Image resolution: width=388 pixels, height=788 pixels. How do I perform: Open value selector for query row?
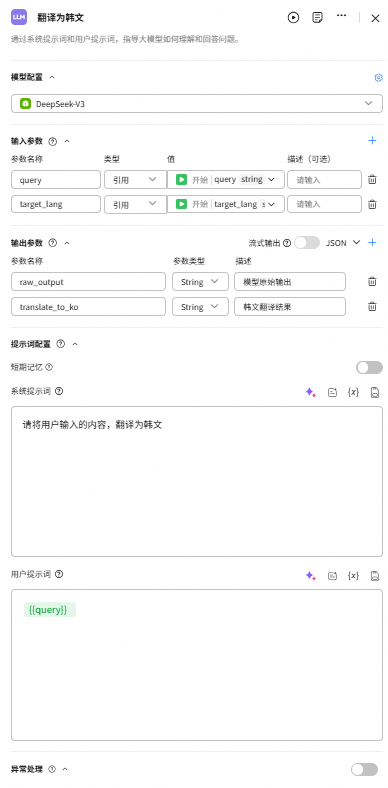[226, 179]
